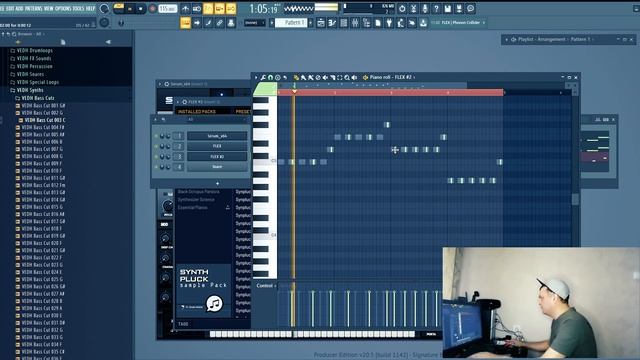Click the master volume knob near menu bar
The image size is (640, 360).
tap(104, 8)
